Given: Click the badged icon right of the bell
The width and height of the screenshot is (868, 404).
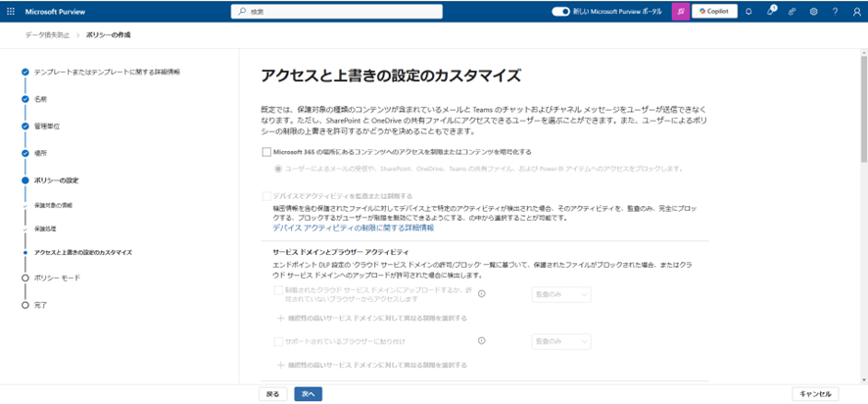Looking at the screenshot, I should click(771, 12).
